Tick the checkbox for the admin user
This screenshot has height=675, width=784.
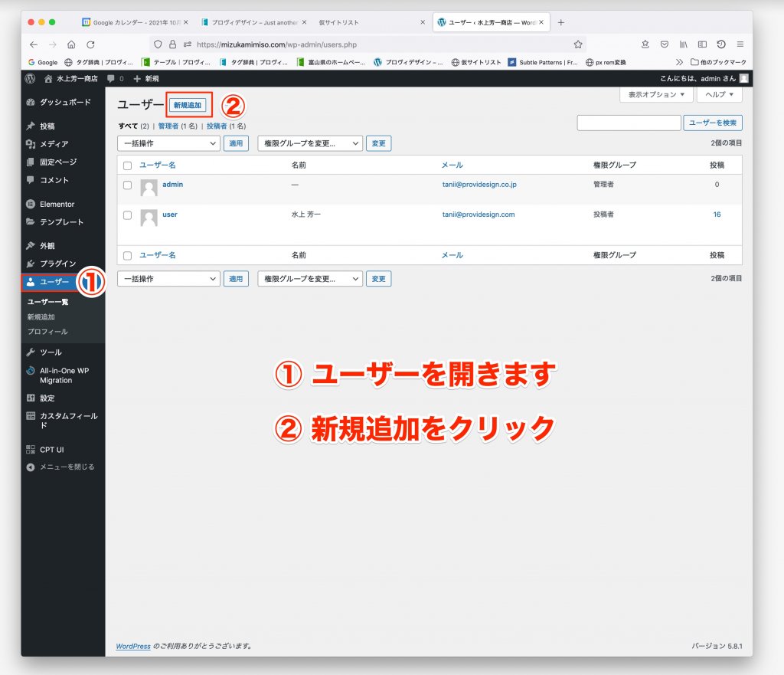128,185
